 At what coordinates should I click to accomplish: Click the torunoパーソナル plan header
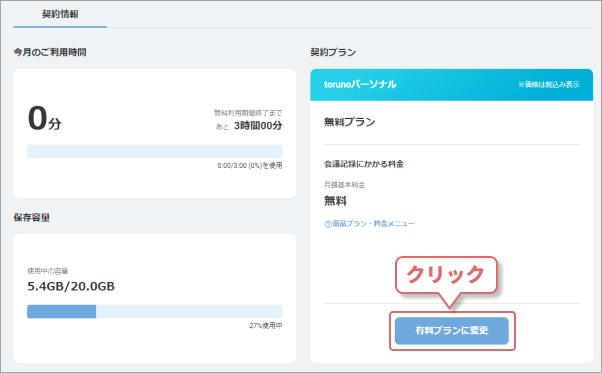[452, 85]
